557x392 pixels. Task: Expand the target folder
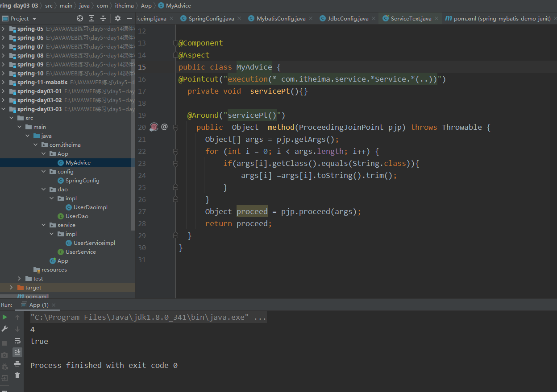tap(11, 288)
